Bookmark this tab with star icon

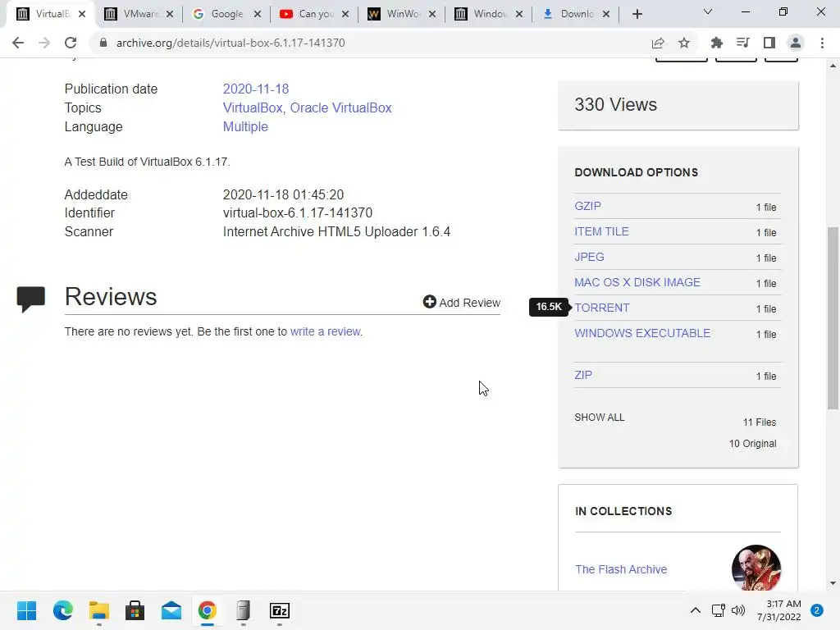[x=684, y=43]
